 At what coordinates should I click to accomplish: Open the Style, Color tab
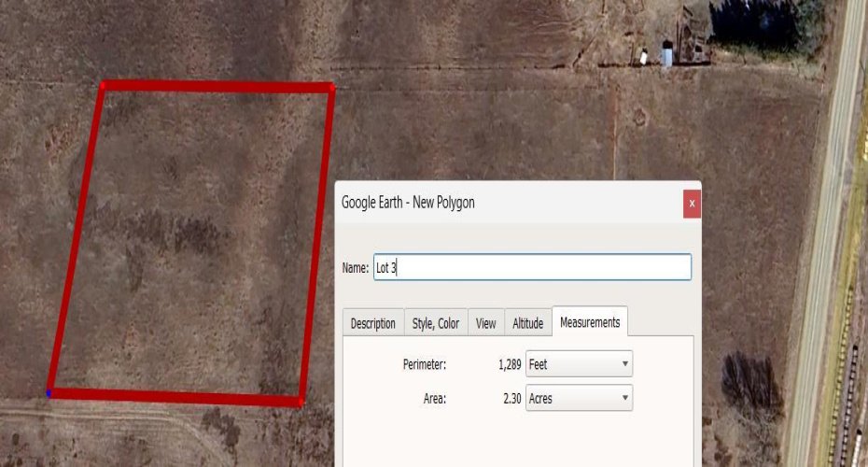pyautogui.click(x=436, y=323)
